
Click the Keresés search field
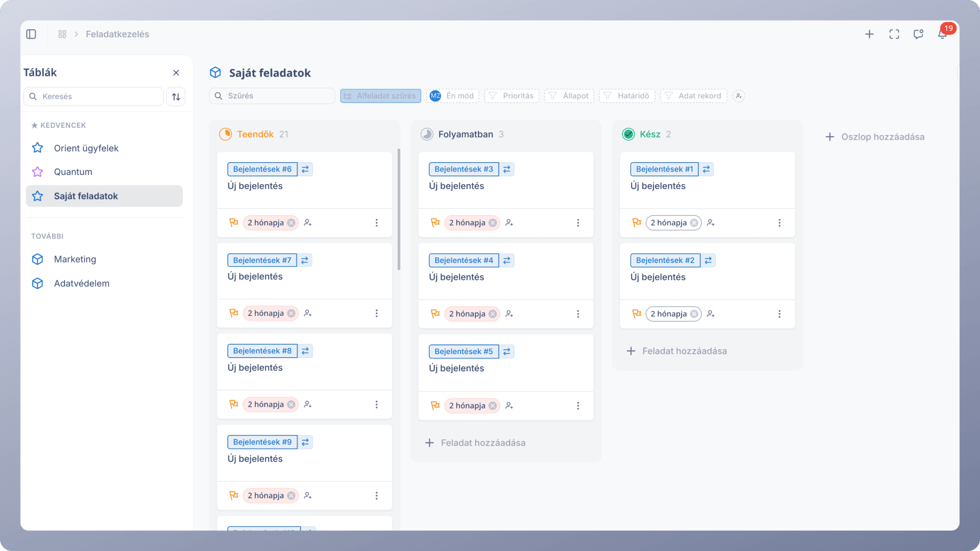[x=94, y=96]
